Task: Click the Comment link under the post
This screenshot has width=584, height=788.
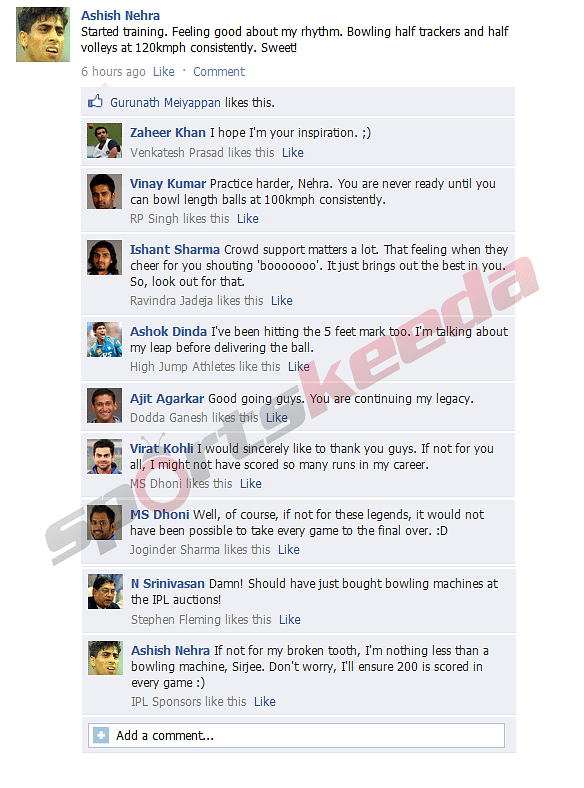Action: (219, 72)
